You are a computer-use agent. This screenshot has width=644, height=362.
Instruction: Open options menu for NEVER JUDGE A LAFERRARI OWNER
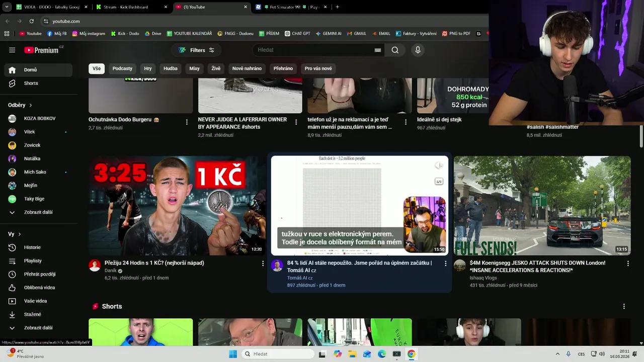point(296,122)
